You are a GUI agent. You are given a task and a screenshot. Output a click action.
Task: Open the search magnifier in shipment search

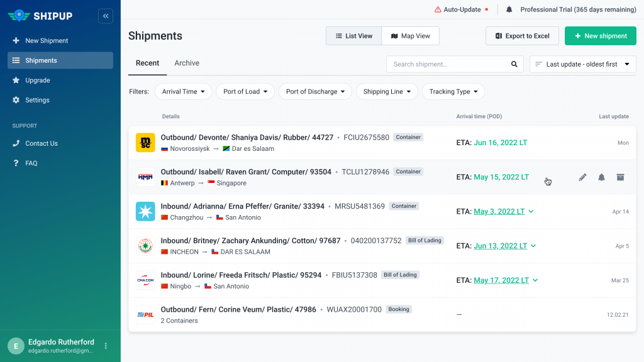coord(514,63)
